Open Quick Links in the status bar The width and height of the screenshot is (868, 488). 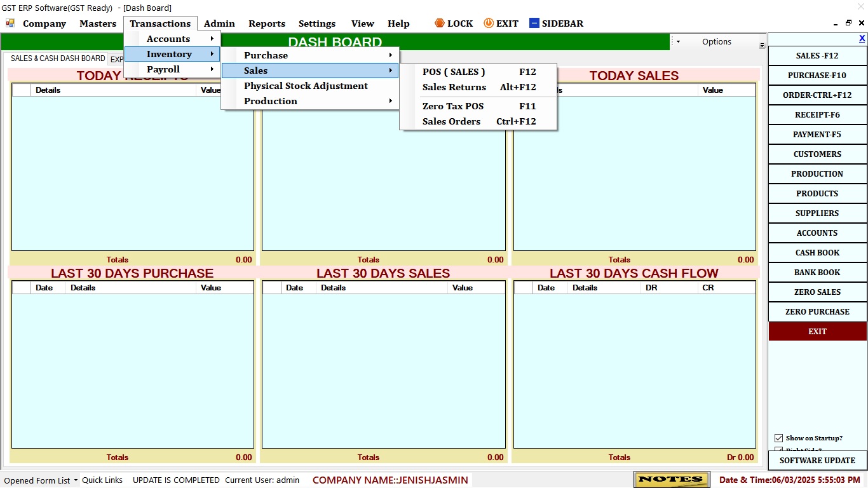[x=102, y=480]
